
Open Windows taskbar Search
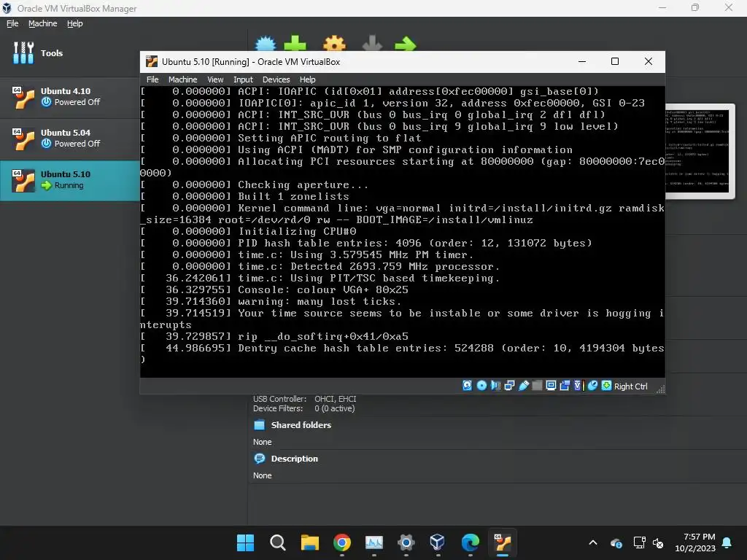277,542
